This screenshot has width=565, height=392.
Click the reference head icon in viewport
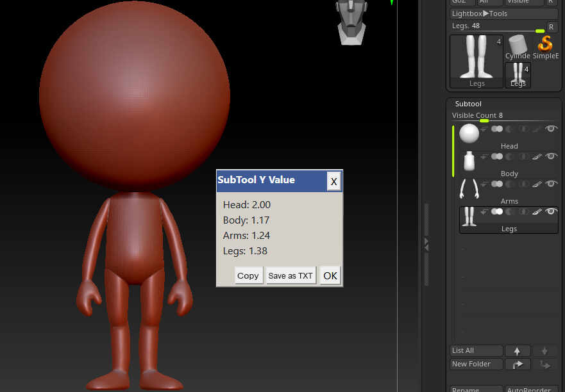(351, 21)
